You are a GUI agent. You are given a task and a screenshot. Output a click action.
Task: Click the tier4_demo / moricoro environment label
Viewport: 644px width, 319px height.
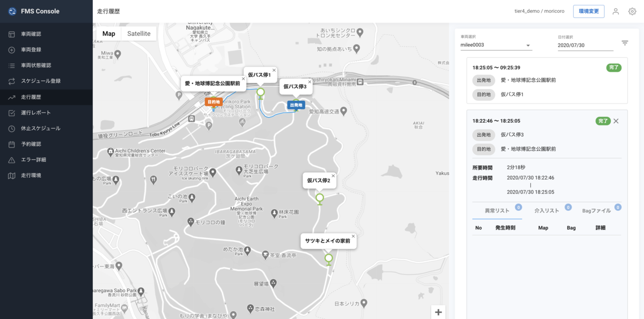539,12
